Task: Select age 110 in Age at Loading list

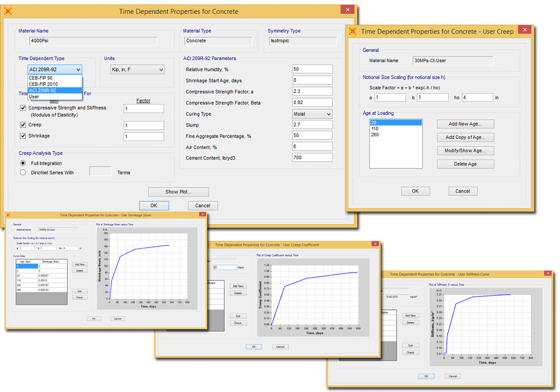Action: pyautogui.click(x=374, y=128)
